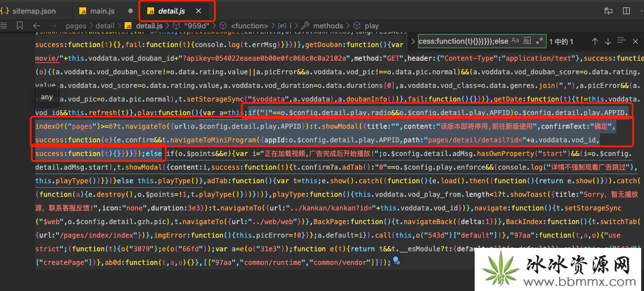
Task: Open the detail.js breadcrumb segment
Action: [144, 26]
